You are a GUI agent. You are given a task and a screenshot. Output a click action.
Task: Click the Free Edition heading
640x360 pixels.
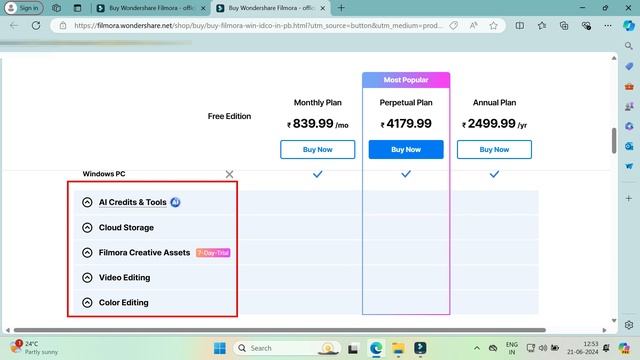[229, 116]
